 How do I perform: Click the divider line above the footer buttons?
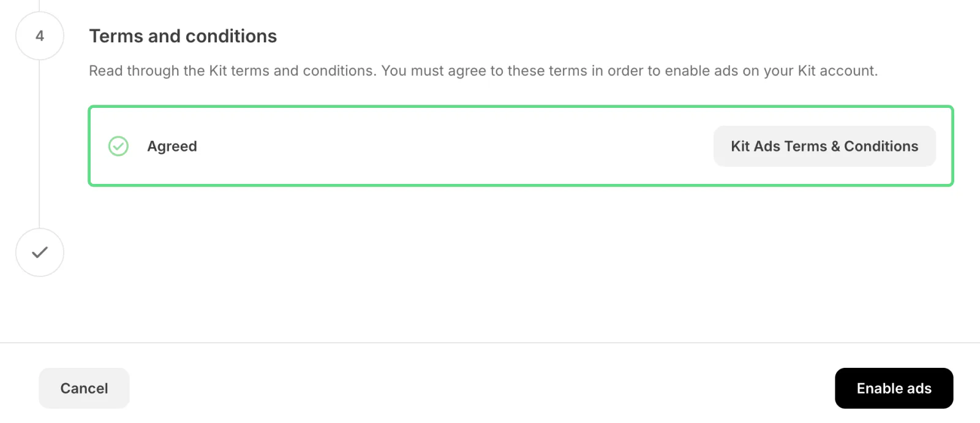point(490,343)
